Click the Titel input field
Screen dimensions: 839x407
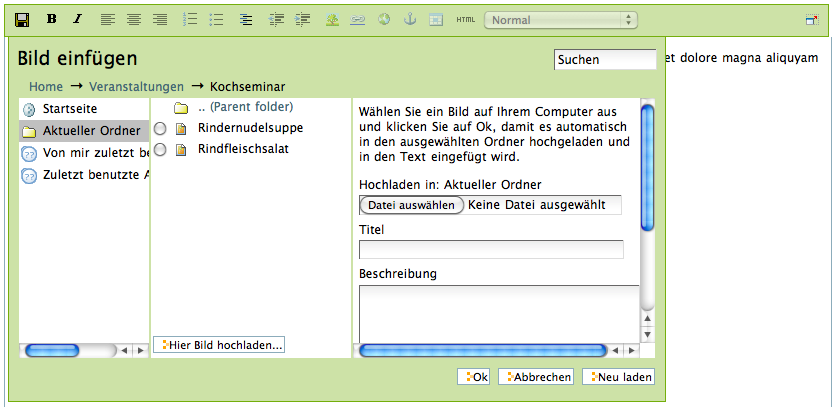(x=491, y=250)
